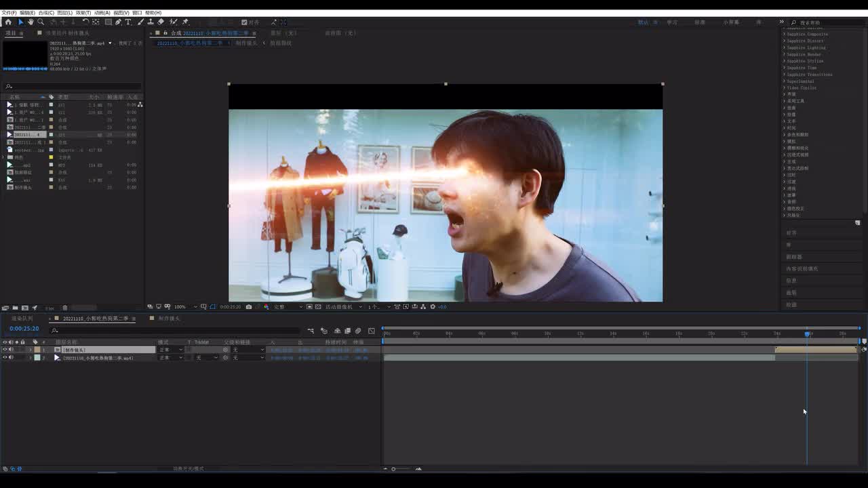
Task: Open the 内容识别填充 panel
Action: coord(802,269)
